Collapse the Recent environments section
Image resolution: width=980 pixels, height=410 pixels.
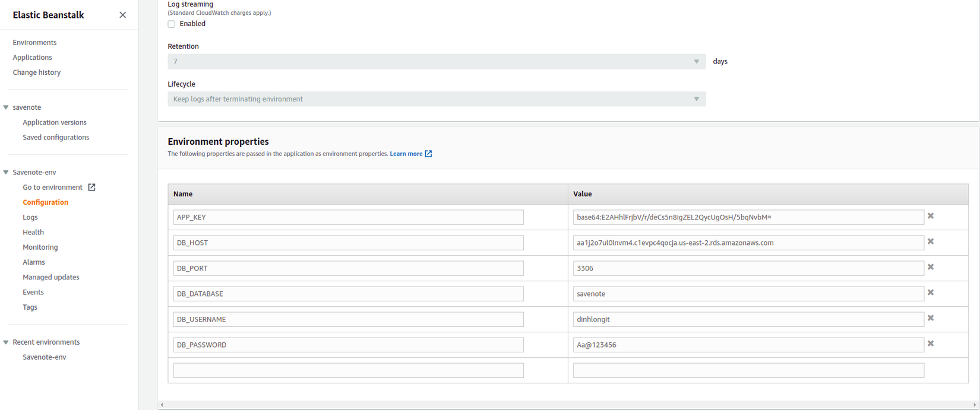pos(6,342)
